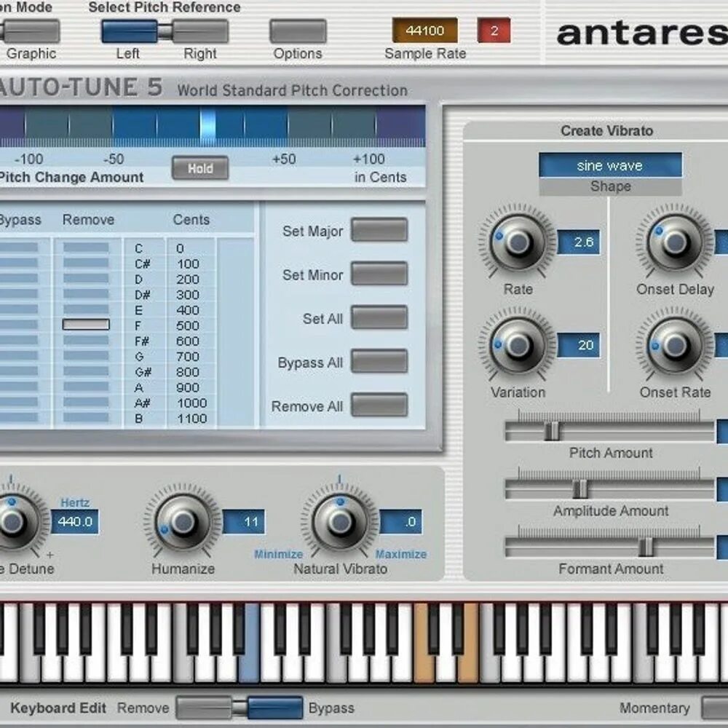Select Left pitch reference switch

click(x=130, y=31)
